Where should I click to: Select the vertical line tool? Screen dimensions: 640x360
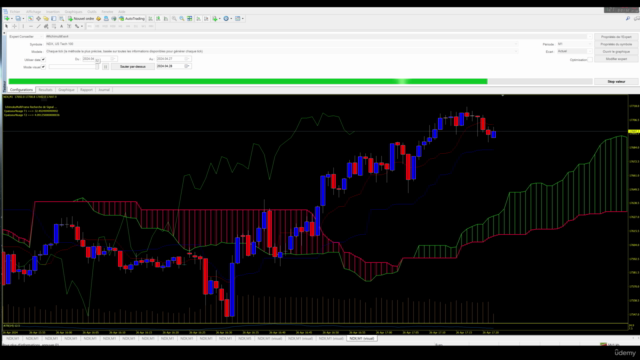(x=23, y=26)
